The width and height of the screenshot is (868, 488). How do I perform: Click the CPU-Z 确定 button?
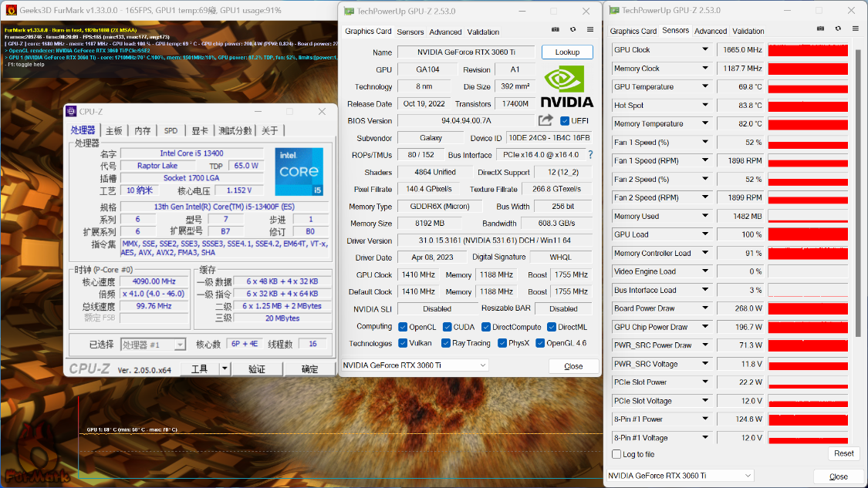pyautogui.click(x=309, y=369)
